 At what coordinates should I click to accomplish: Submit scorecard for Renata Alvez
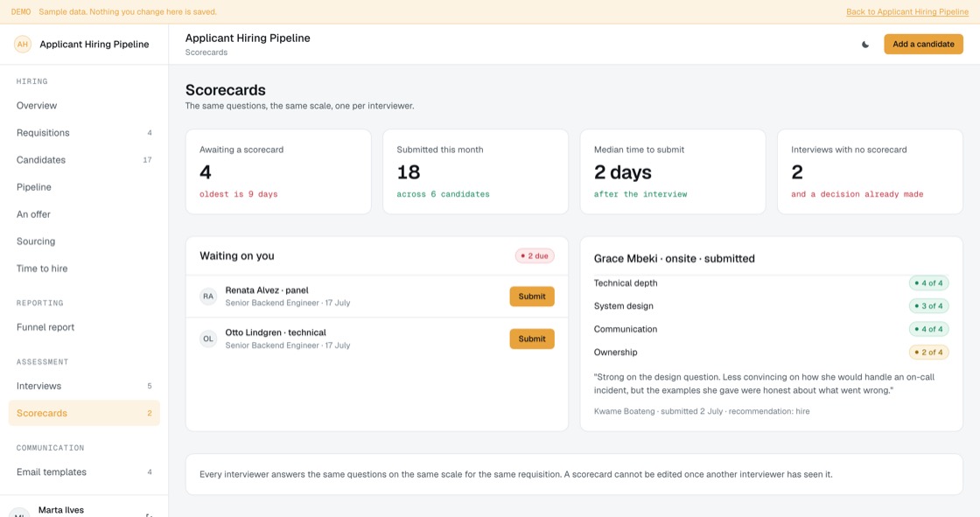[x=532, y=297]
